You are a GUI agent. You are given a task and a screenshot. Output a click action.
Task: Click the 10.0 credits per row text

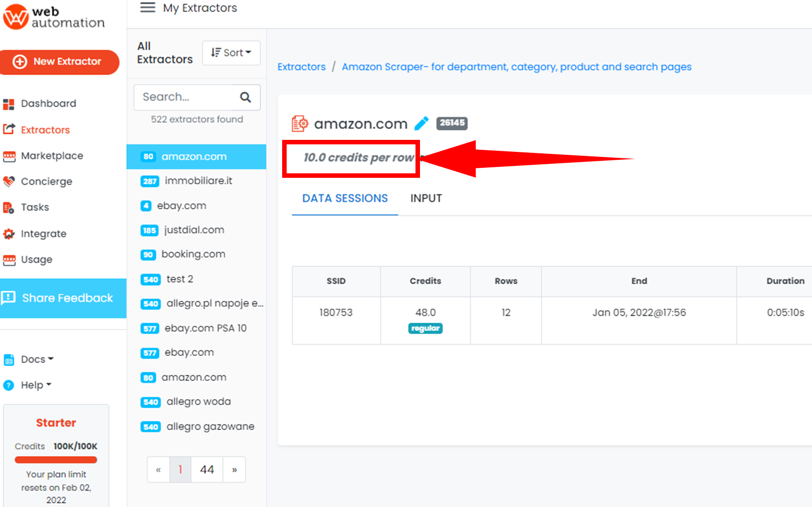click(x=359, y=158)
